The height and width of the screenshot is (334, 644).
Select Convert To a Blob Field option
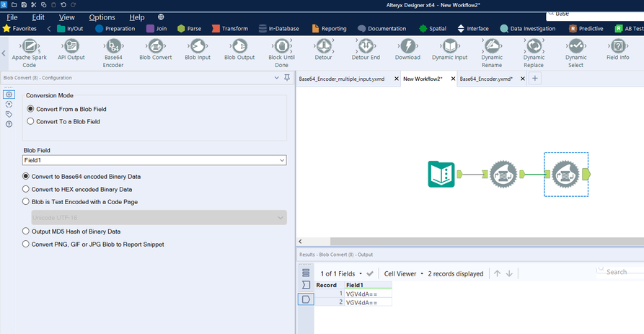pos(30,121)
